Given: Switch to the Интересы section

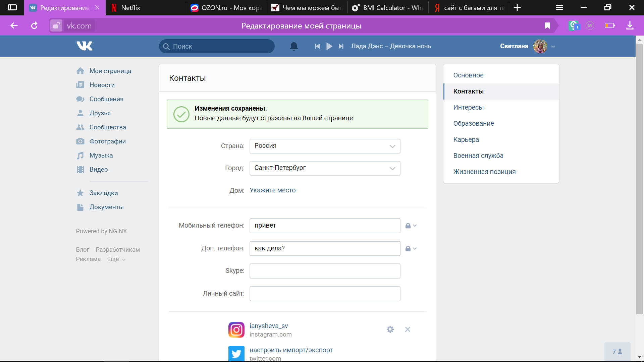Looking at the screenshot, I should pyautogui.click(x=468, y=107).
